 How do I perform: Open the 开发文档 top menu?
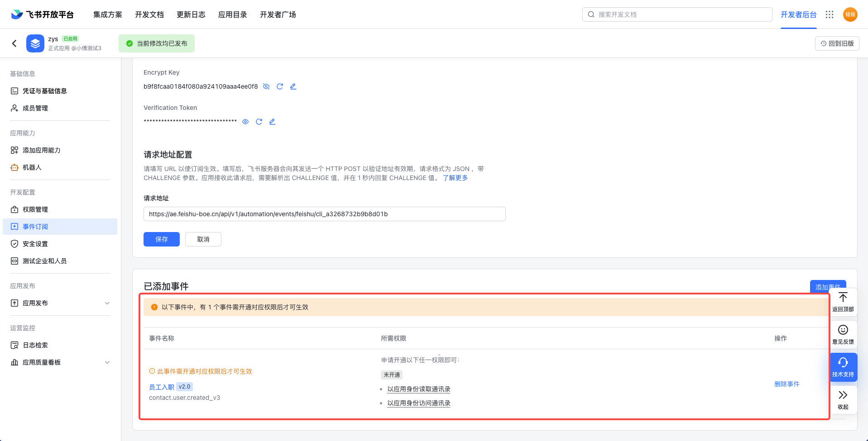149,14
